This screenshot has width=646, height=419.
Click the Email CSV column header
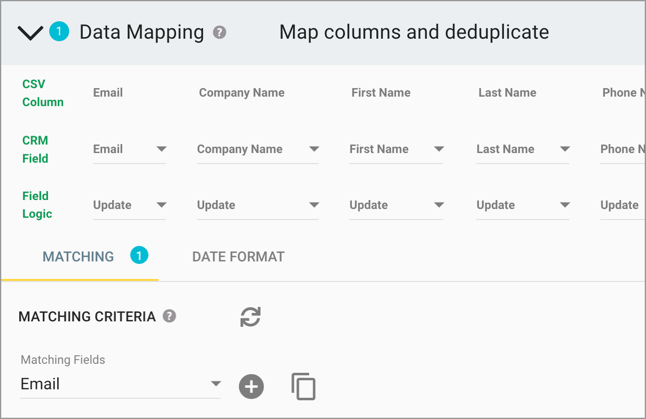point(108,93)
